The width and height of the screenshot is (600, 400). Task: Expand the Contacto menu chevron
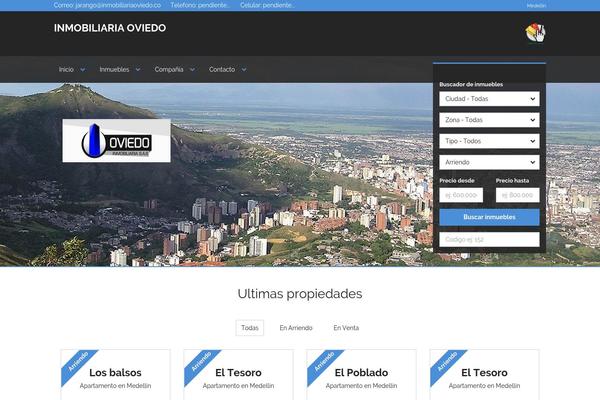tap(244, 70)
